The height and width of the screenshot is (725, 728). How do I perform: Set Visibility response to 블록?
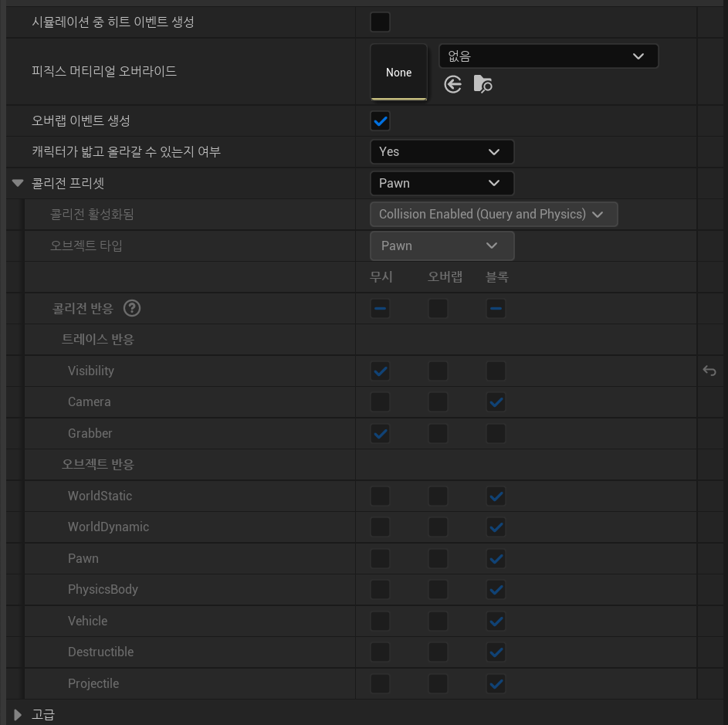[x=496, y=371]
